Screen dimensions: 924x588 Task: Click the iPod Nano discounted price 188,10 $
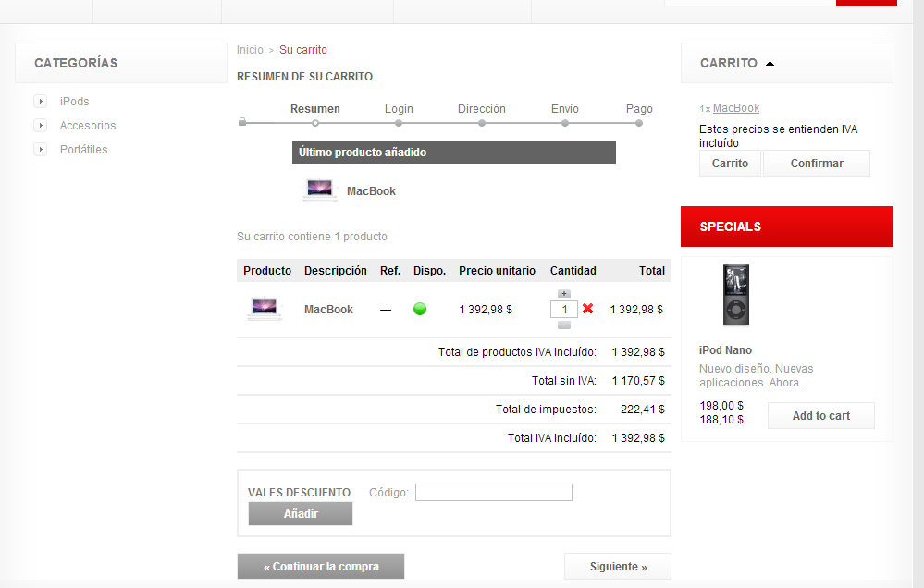721,420
